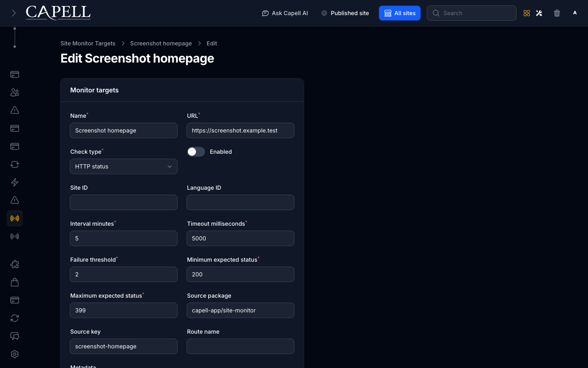
Task: Open the Published site link
Action: click(x=345, y=13)
